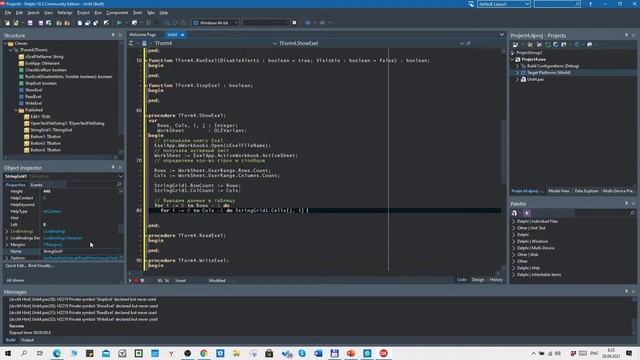The width and height of the screenshot is (640, 360).
Task: Click the first toolbar icon (New items)
Action: [7, 23]
